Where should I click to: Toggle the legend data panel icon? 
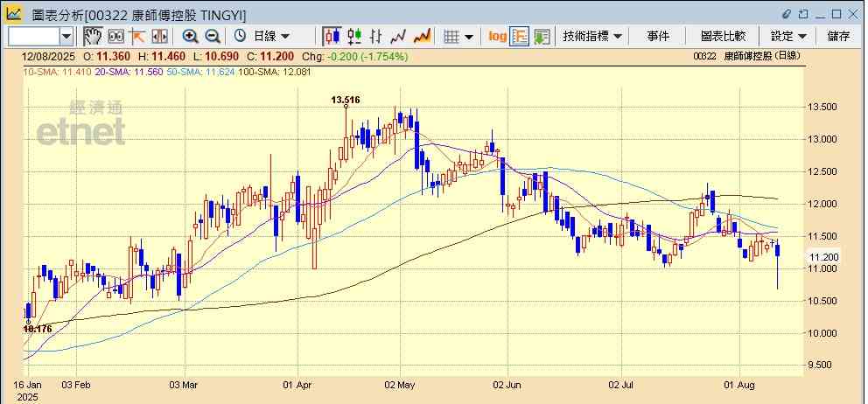[x=519, y=37]
